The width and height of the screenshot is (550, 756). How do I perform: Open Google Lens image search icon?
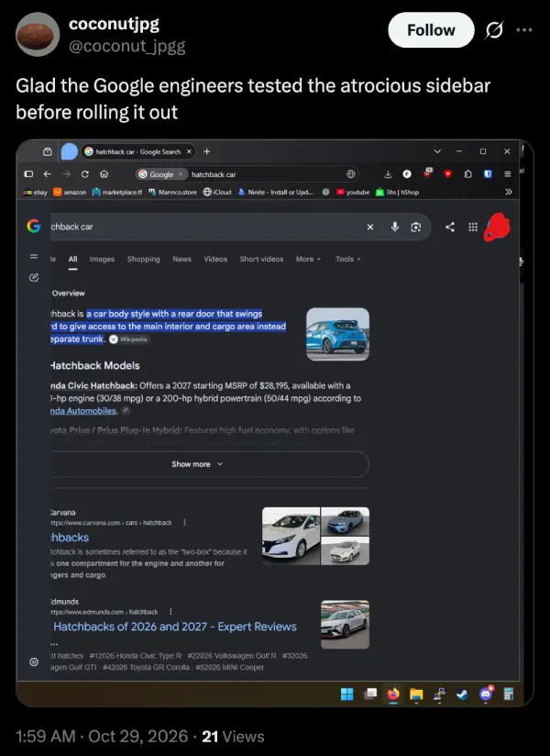pos(416,227)
